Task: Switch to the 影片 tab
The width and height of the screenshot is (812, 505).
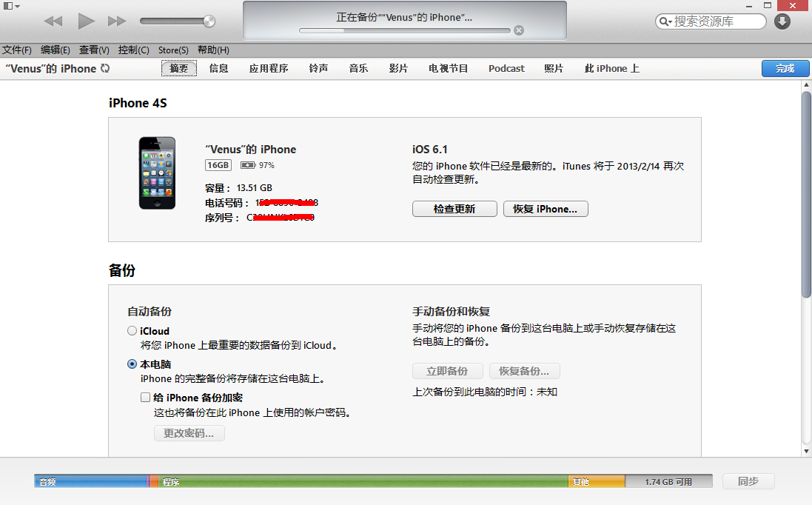Action: 398,68
